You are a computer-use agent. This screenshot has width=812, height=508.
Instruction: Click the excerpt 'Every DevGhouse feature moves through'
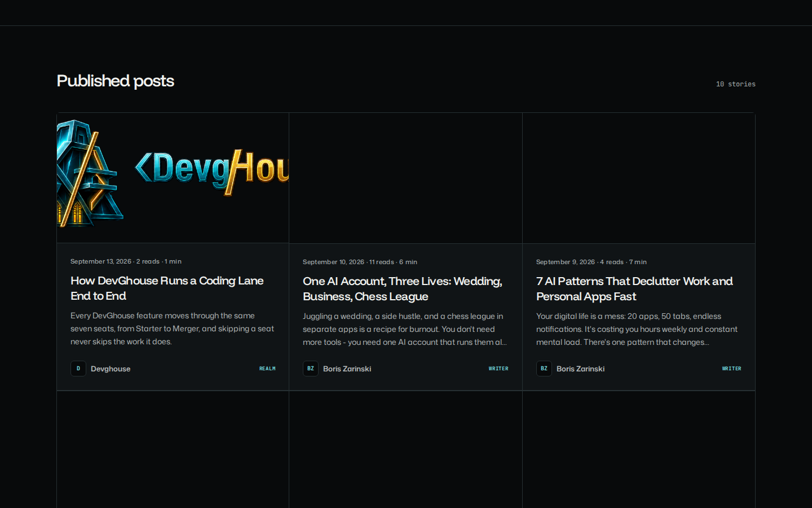[x=172, y=329]
